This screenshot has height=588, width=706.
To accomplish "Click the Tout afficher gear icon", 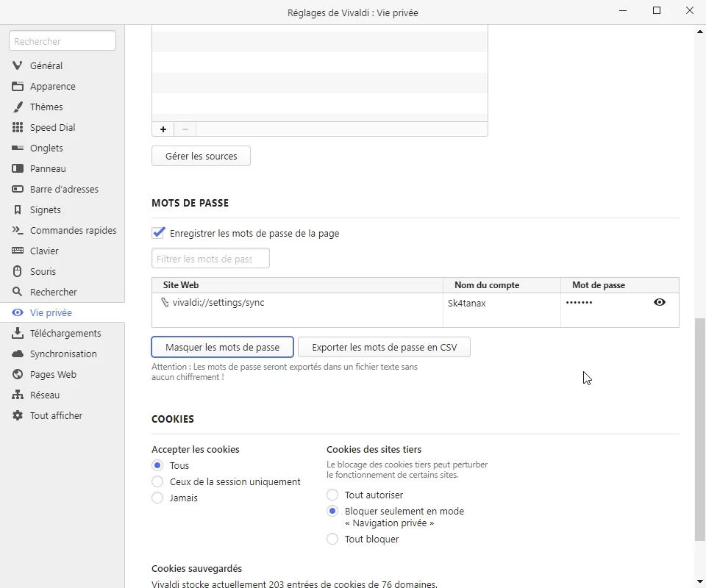I will tap(18, 415).
